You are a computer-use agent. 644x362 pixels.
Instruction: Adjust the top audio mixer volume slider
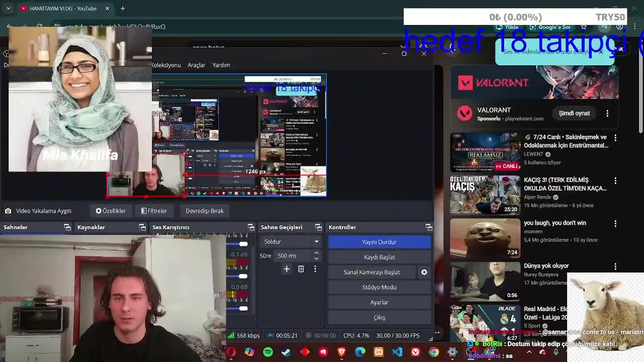coord(243,244)
